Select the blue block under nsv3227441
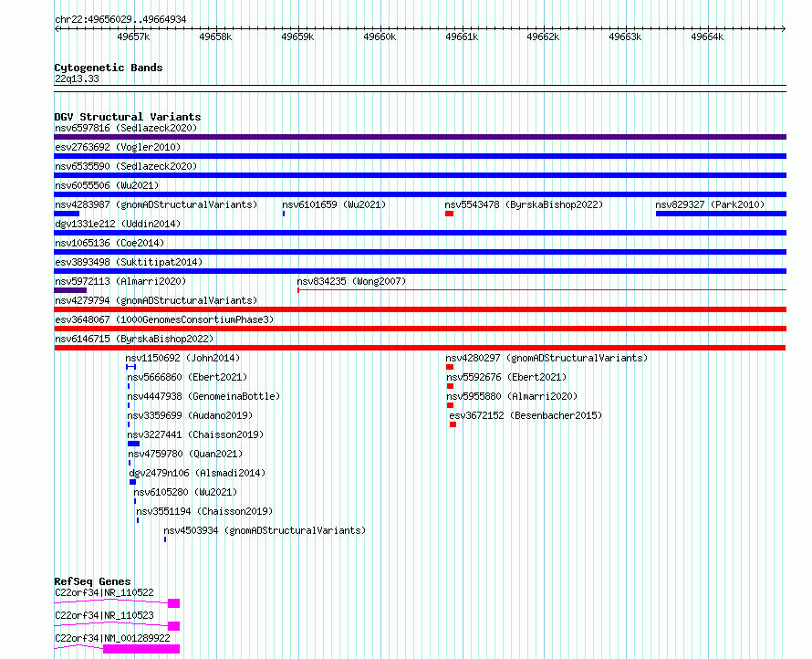The width and height of the screenshot is (812, 659). tap(133, 444)
